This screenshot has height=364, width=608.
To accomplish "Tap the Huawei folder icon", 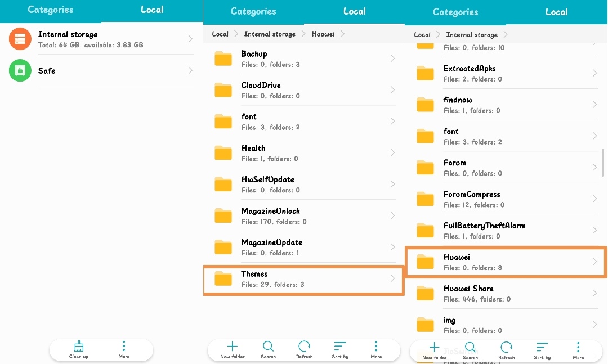I will (x=425, y=262).
